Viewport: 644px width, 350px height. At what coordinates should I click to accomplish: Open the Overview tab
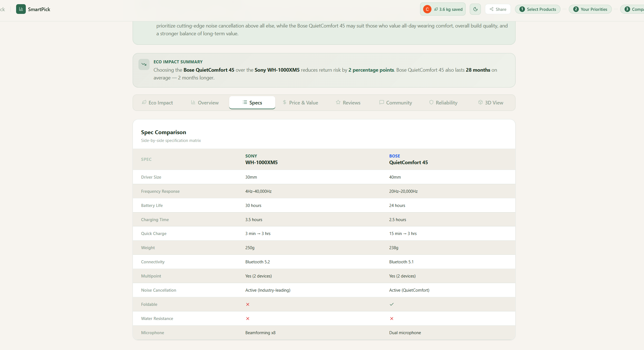pos(205,102)
